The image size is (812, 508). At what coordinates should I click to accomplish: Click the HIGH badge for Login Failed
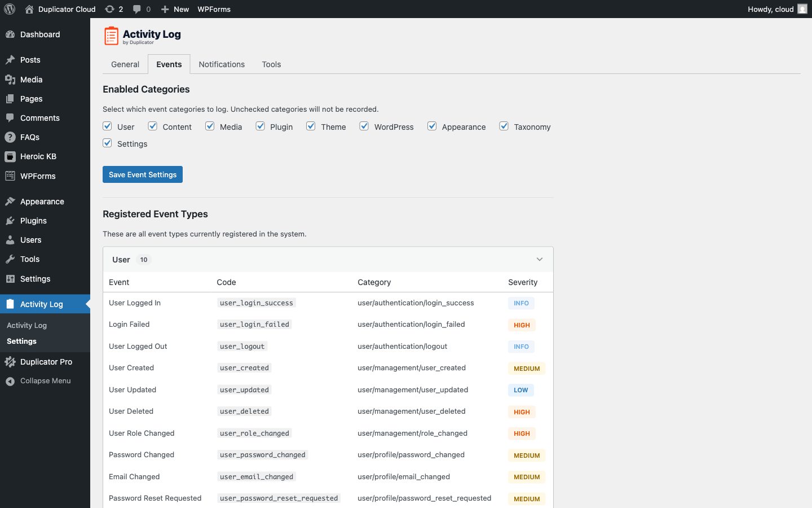(x=522, y=325)
